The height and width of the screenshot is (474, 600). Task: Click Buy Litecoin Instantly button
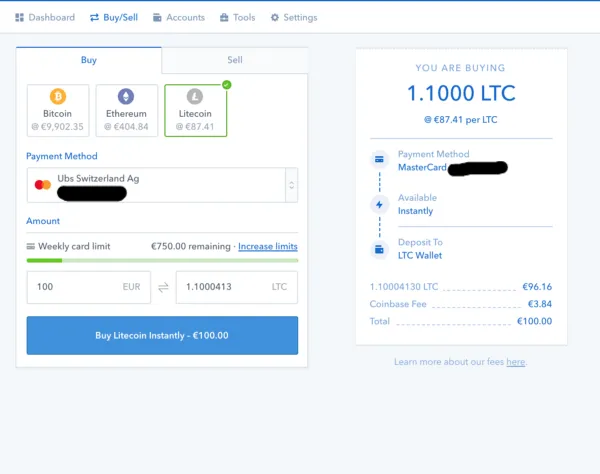point(162,336)
